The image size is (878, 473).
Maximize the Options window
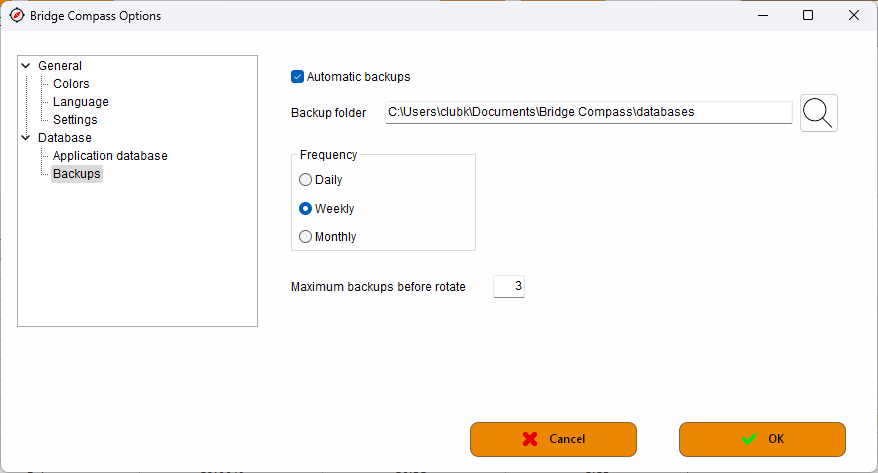point(807,15)
